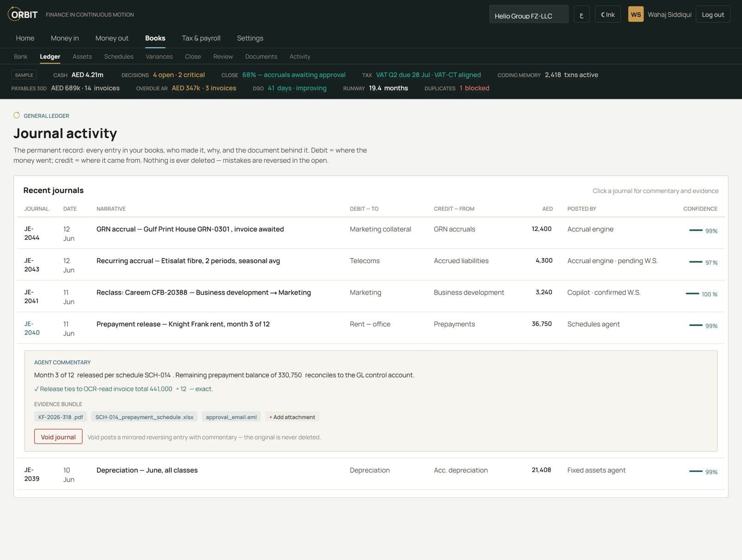Open Tax & payroll
742x560 pixels.
point(201,38)
